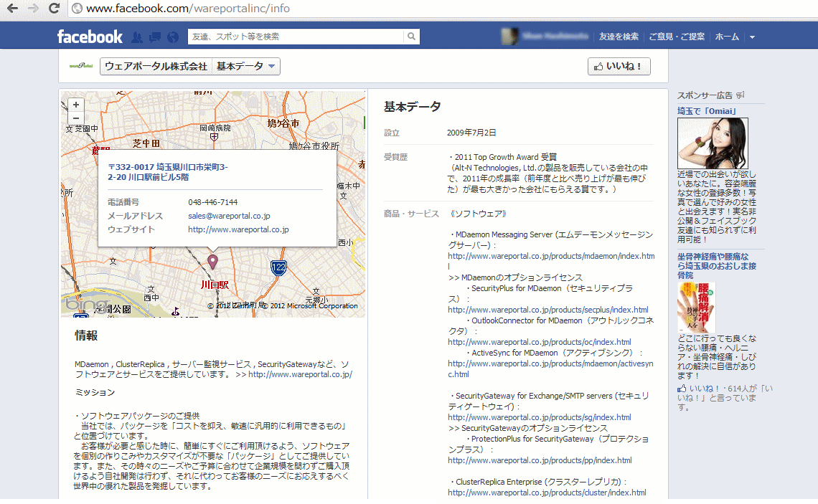Reload the page with refresh icon
Viewport: 818px width, 504px height.
click(x=54, y=9)
